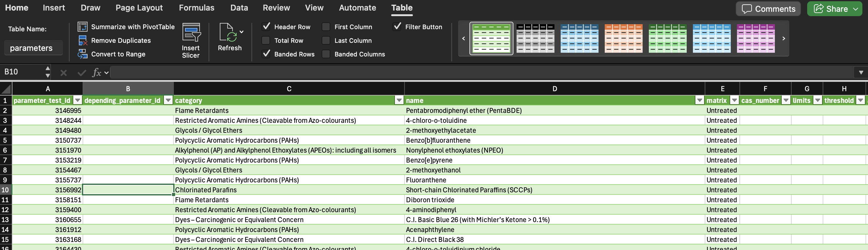Open the Refresh dropdown arrow

tap(242, 32)
